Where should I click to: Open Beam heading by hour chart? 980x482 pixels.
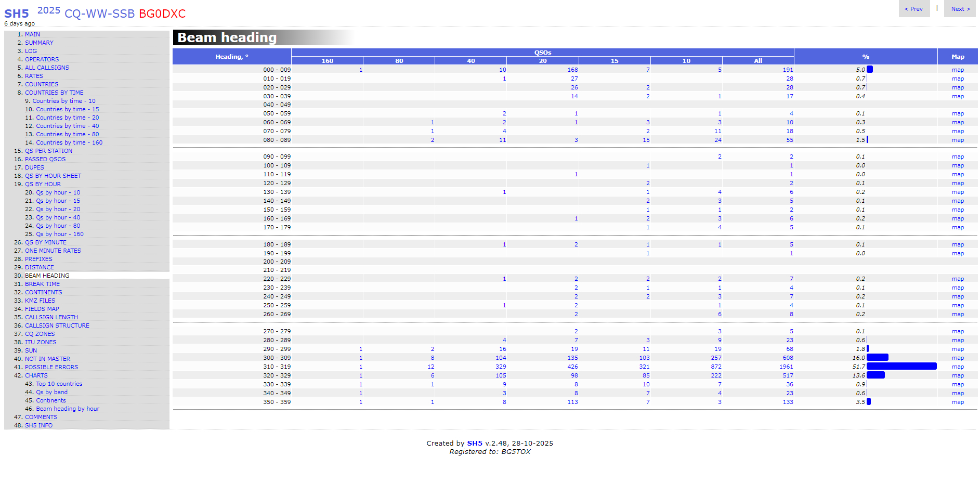68,409
